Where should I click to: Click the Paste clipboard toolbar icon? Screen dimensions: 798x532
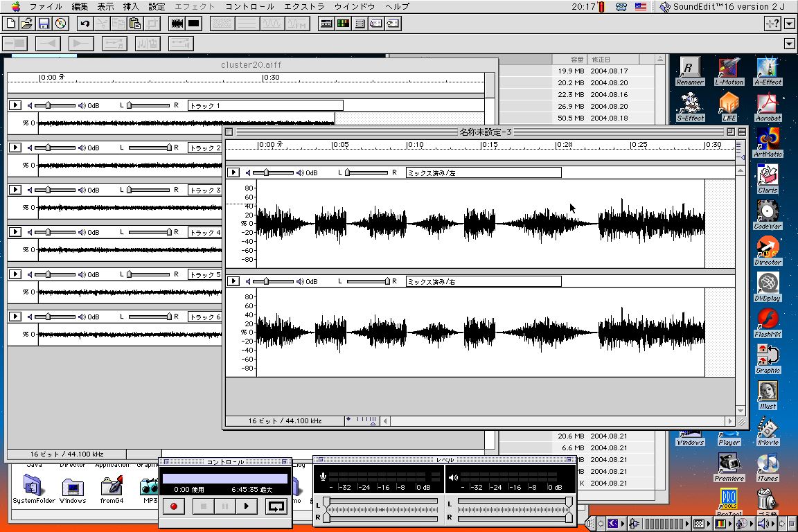(135, 24)
